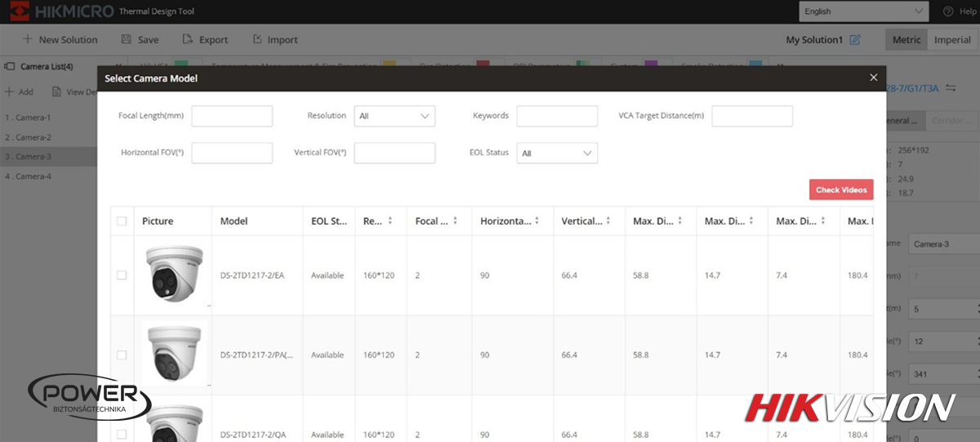Open Help via question mark icon
The height and width of the screenshot is (442, 980).
click(948, 11)
